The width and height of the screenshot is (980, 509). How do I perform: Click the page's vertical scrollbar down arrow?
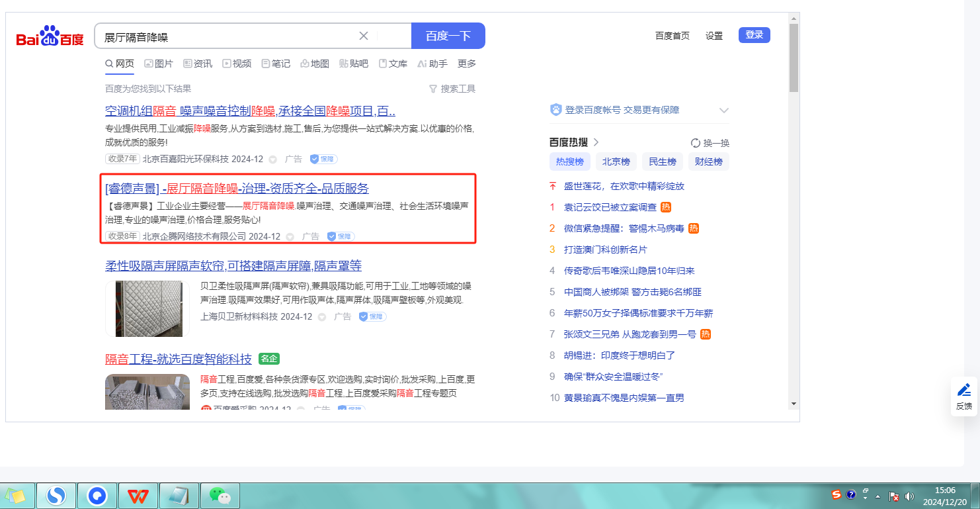click(x=794, y=404)
